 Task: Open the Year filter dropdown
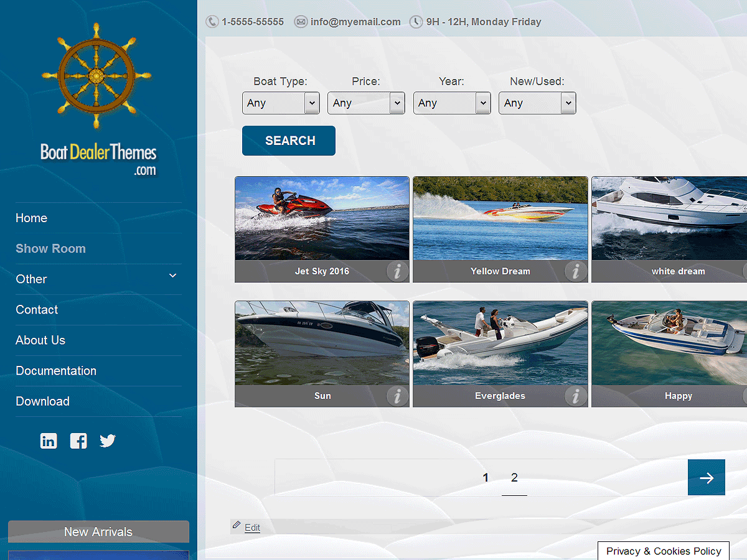tap(451, 103)
